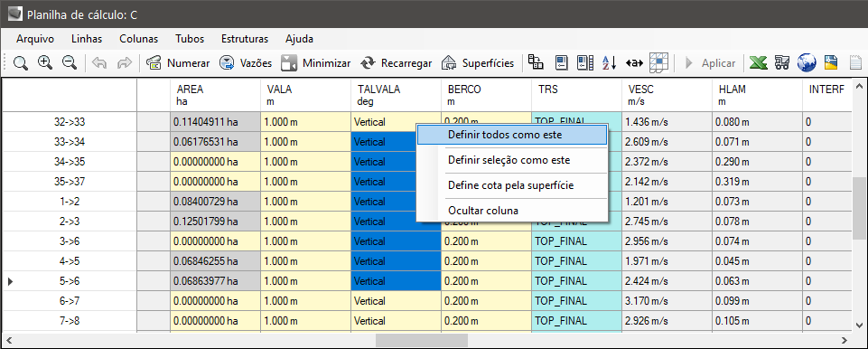Screen dimensions: 868x349
Task: Click HLAM cell 0.319 m
Action: tap(757, 182)
